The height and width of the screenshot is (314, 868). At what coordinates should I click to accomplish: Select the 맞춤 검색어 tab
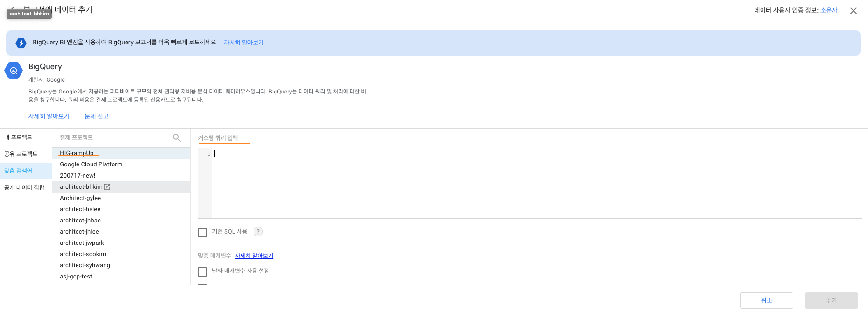pos(26,171)
